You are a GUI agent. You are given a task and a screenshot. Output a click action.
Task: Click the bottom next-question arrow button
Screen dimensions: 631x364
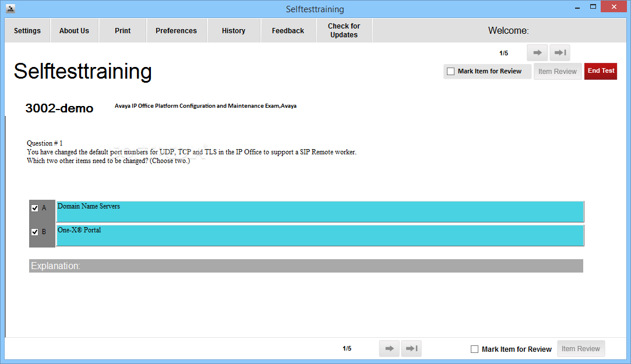point(389,348)
